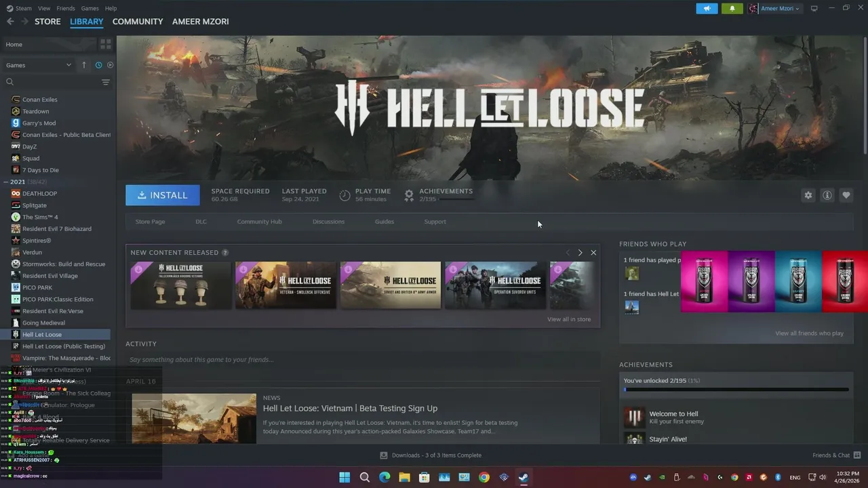Screen dimensions: 868x488
Task: Open Microsoft Edge from the taskbar
Action: [384, 477]
